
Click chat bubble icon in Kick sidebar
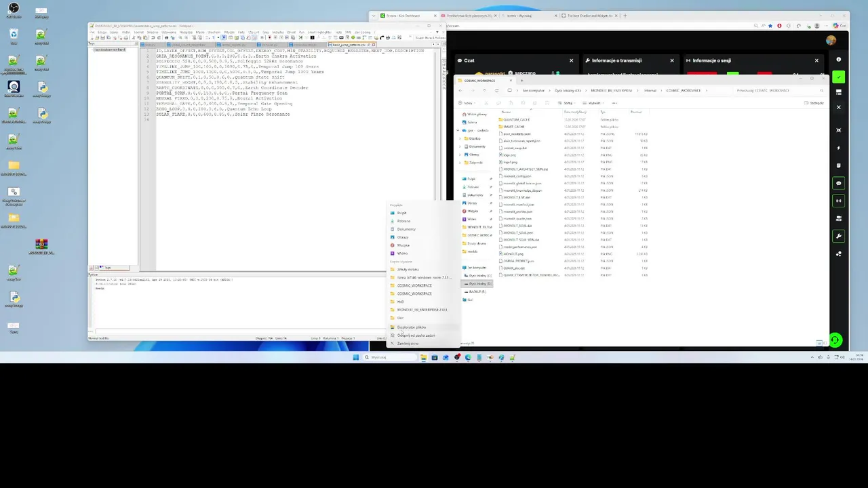pos(839,183)
